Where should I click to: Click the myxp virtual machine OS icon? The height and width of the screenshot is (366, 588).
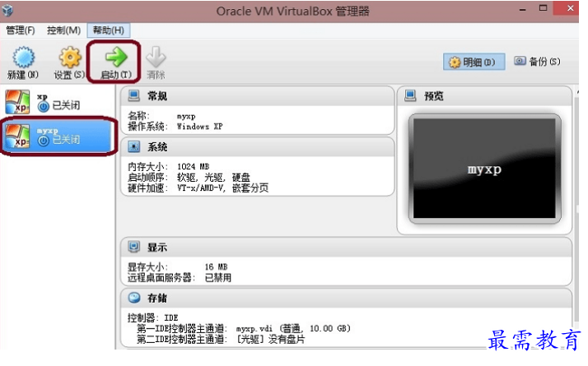pos(17,136)
